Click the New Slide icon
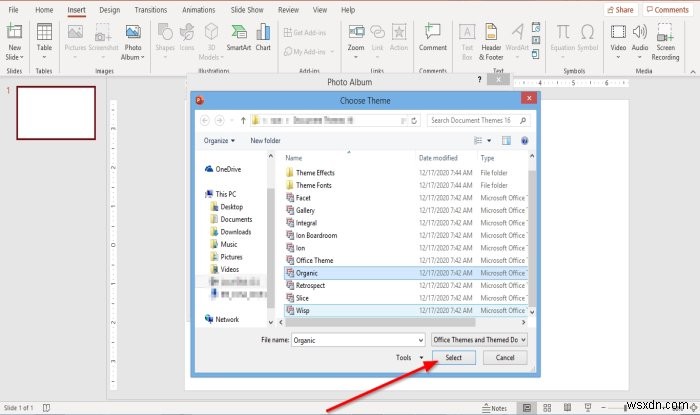 [x=14, y=32]
